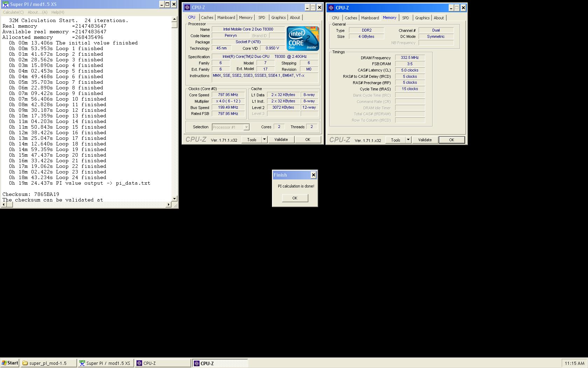Click Super PI vertical scrollbar up arrow
This screenshot has height=368, width=588.
point(174,19)
